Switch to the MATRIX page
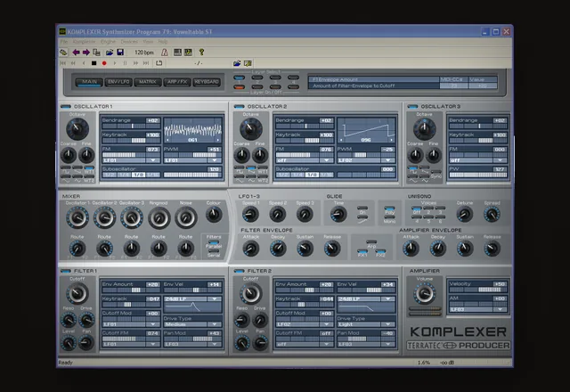 pyautogui.click(x=148, y=82)
